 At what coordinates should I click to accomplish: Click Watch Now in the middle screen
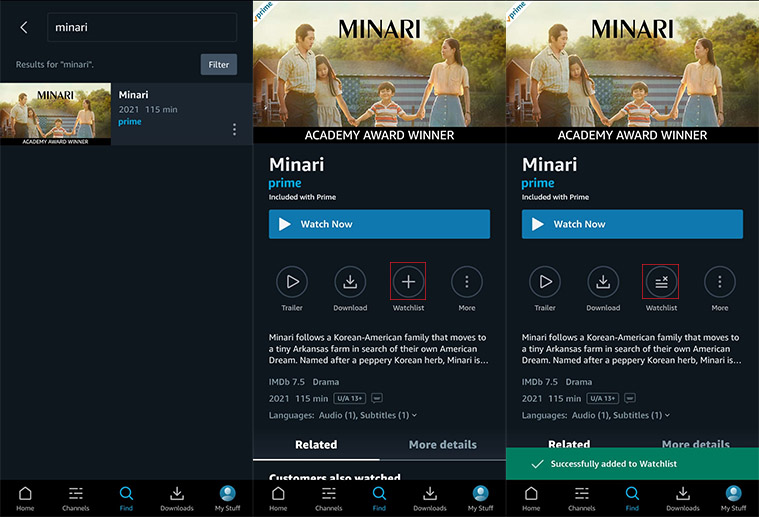[x=380, y=224]
